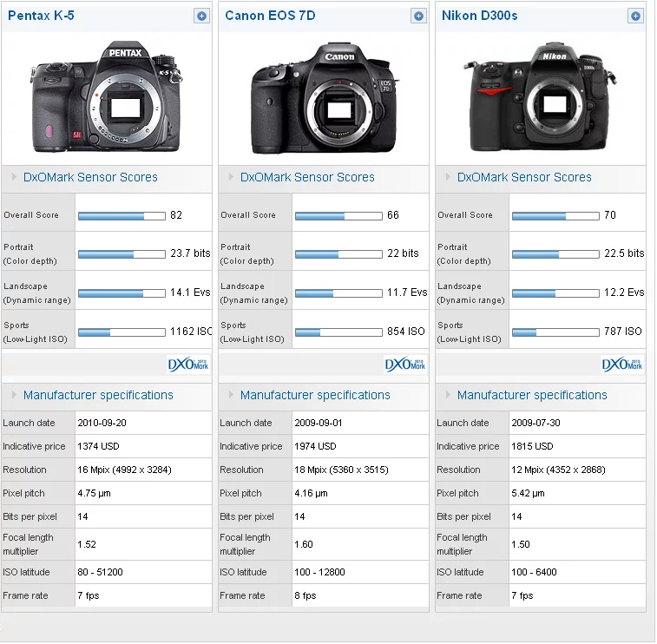Click the 14.1 Evs dynamic range value

point(190,292)
